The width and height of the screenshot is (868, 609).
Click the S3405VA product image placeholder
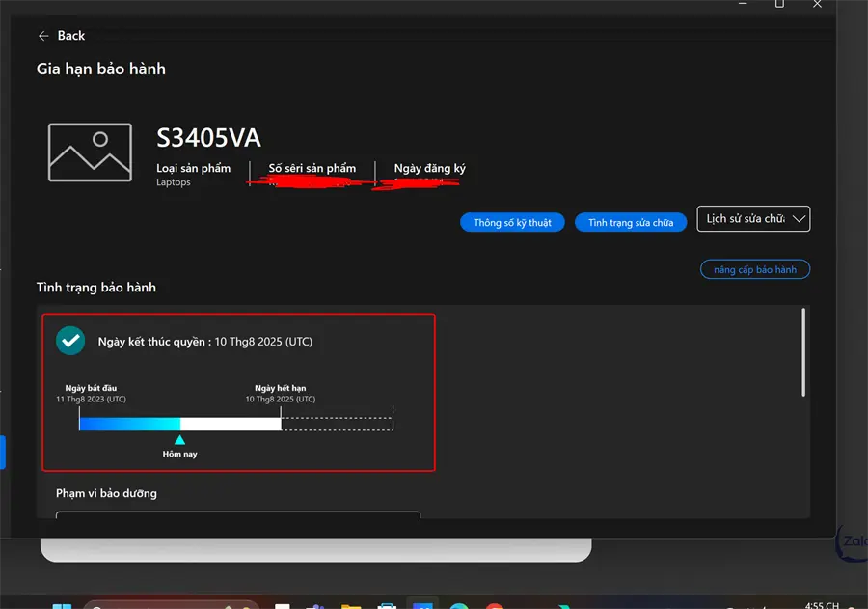coord(90,152)
